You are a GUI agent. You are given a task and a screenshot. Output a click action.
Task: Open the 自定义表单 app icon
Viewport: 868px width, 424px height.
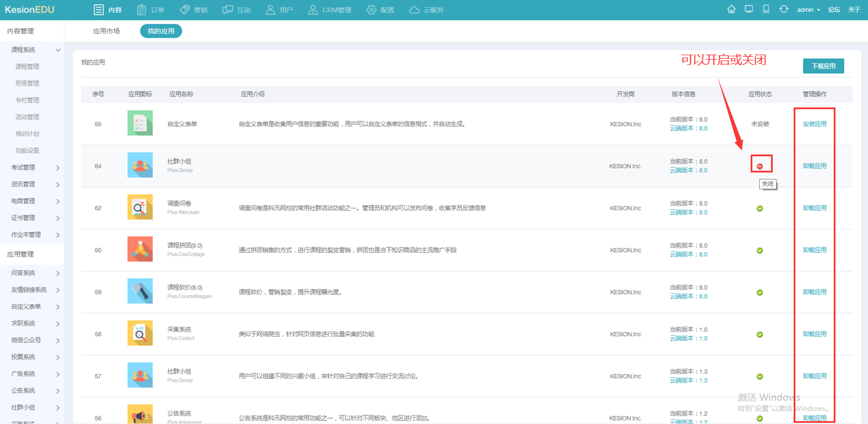click(x=140, y=123)
